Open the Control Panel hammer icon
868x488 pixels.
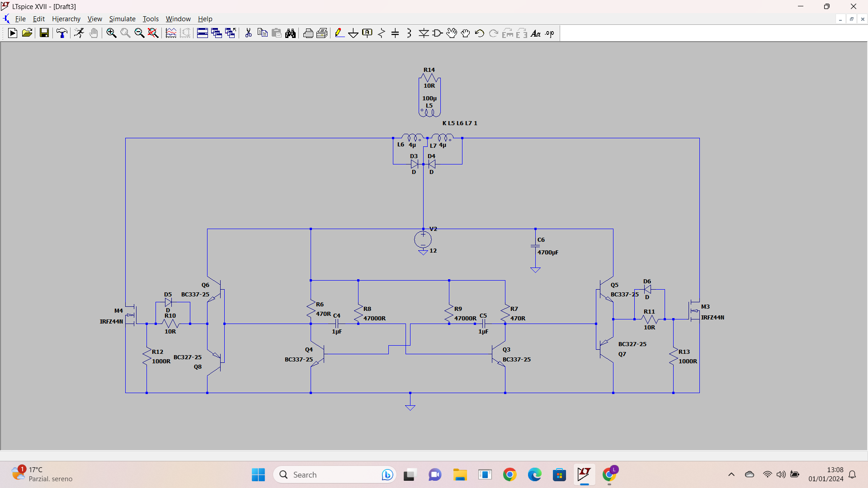click(62, 33)
